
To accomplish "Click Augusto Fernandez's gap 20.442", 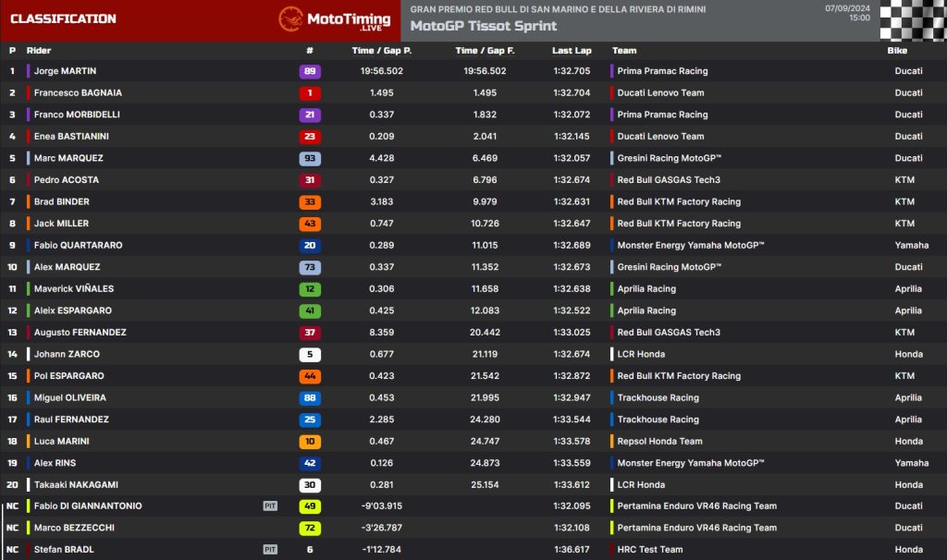I will coord(485,333).
